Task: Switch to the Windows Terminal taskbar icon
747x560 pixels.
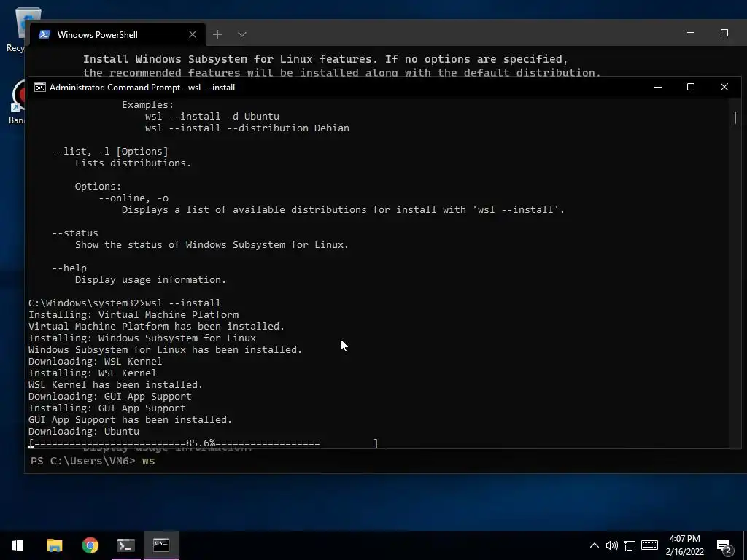Action: pyautogui.click(x=125, y=545)
